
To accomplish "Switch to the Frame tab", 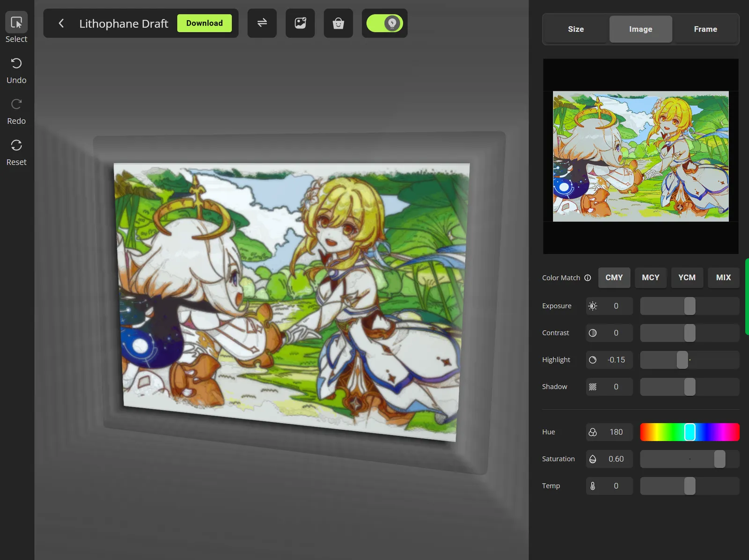I will 705,29.
